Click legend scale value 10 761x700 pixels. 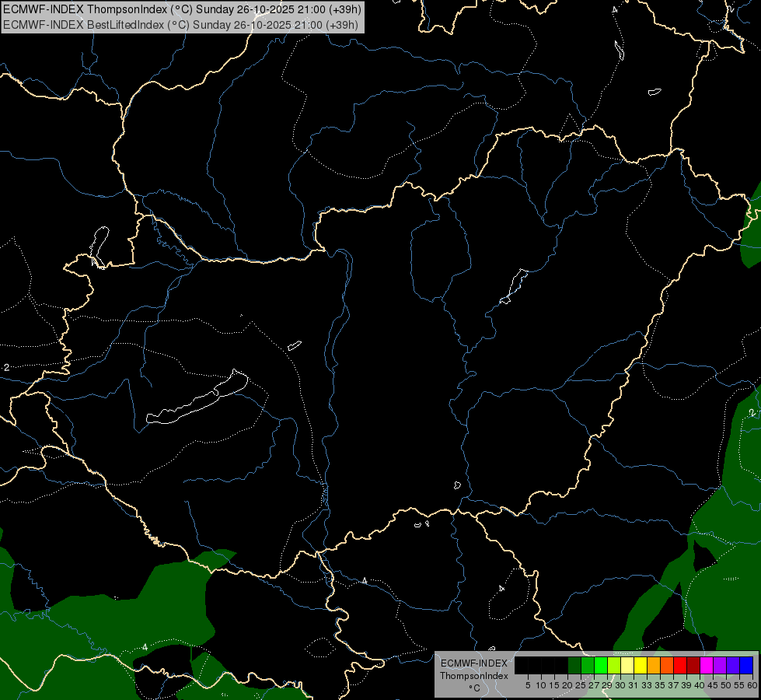point(541,685)
